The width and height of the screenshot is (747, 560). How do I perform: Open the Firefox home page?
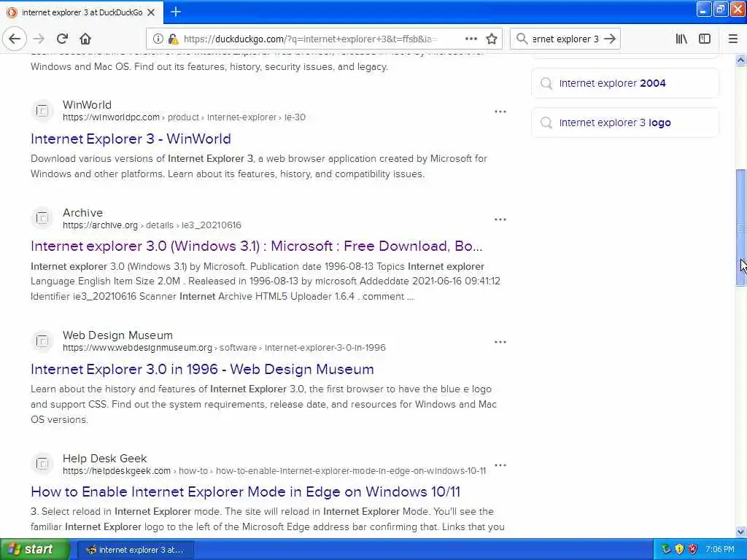pos(85,39)
